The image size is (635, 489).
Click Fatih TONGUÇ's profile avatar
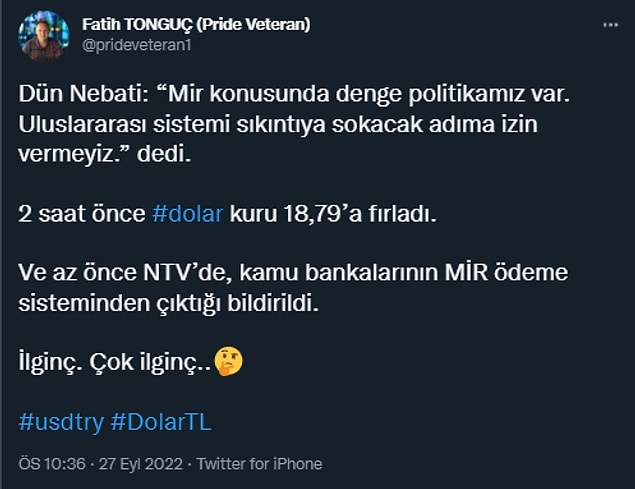point(42,36)
